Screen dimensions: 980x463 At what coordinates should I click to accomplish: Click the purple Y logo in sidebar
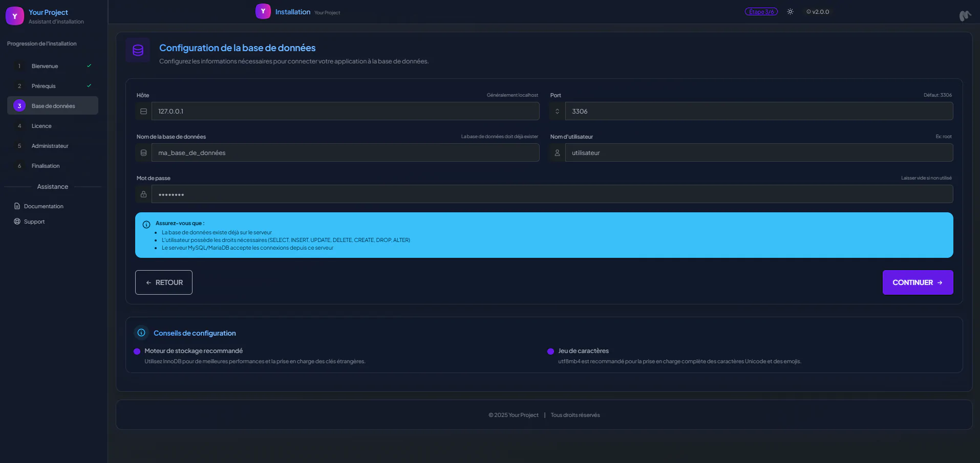[15, 16]
